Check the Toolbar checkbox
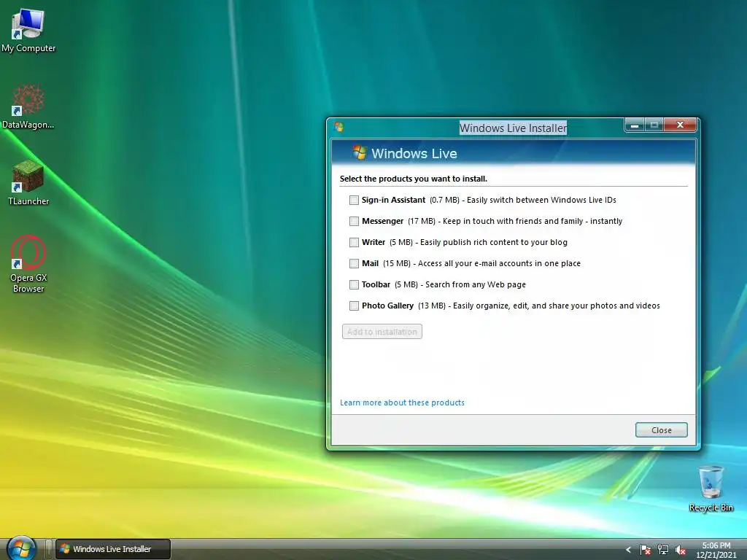747x560 pixels. pyautogui.click(x=354, y=284)
